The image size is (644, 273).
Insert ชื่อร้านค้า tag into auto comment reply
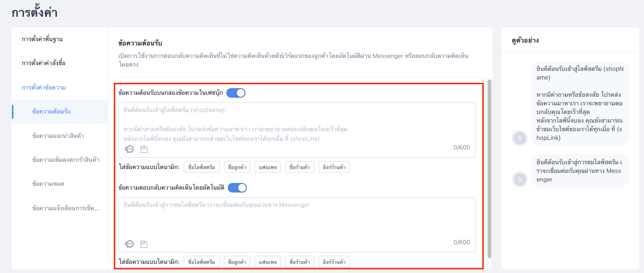click(x=300, y=262)
